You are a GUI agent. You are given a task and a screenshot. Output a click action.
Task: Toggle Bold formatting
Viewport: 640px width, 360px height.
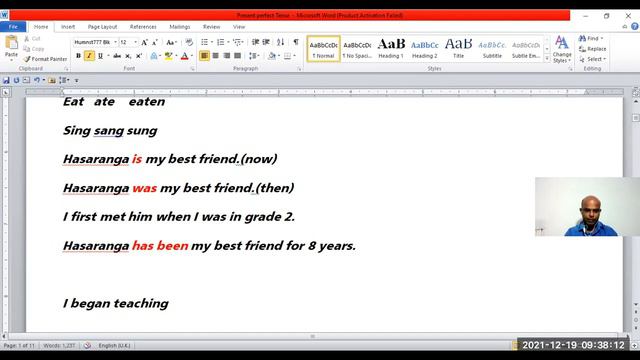click(x=78, y=56)
